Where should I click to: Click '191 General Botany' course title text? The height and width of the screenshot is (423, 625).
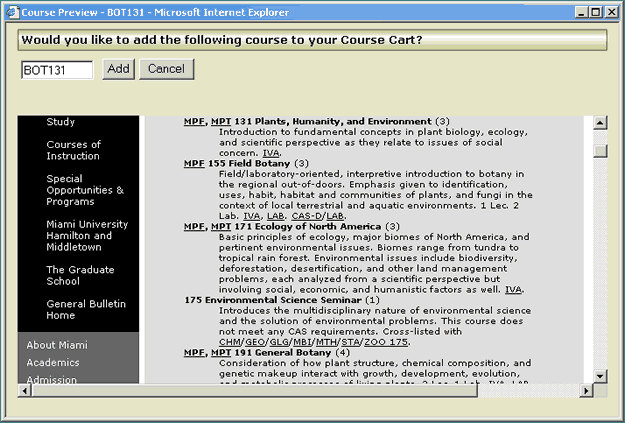point(283,352)
